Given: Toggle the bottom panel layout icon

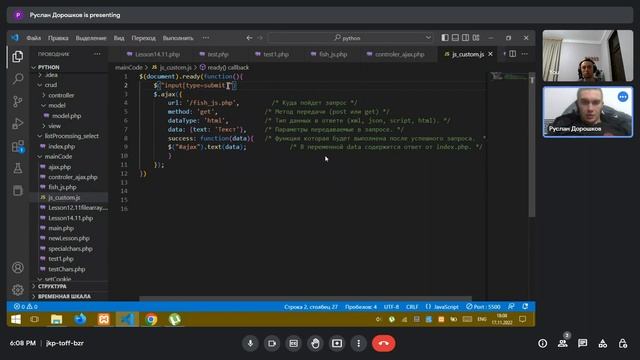Looking at the screenshot, I should coord(455,38).
